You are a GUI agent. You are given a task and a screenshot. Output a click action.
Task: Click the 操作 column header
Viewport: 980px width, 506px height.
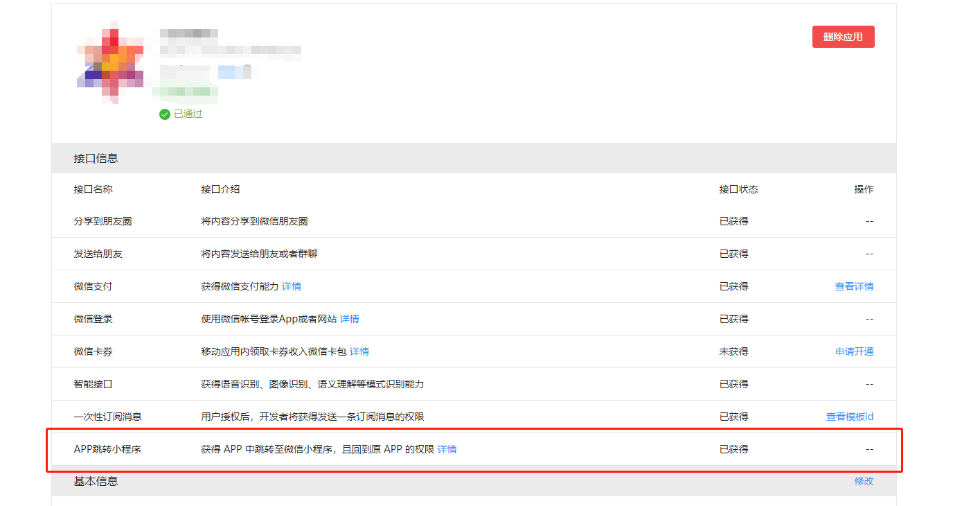pyautogui.click(x=864, y=189)
